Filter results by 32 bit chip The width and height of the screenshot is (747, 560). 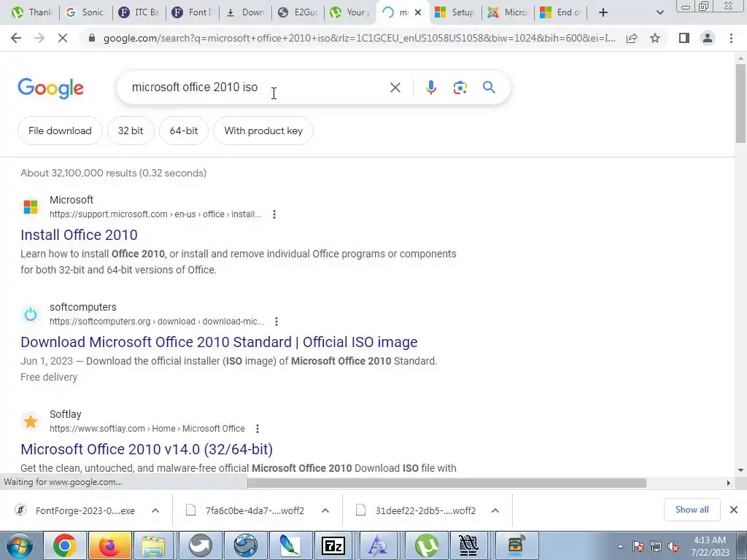click(x=131, y=131)
